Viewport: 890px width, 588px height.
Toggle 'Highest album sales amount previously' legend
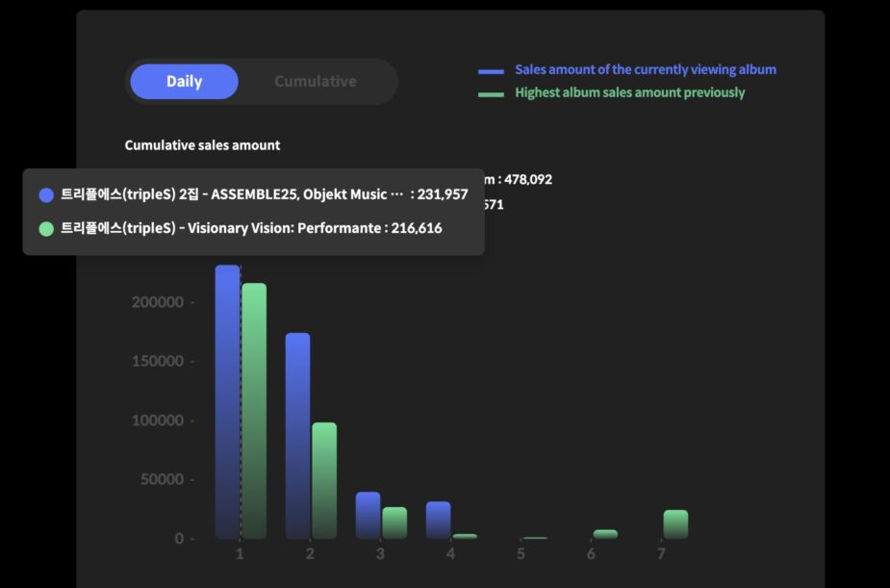point(629,93)
